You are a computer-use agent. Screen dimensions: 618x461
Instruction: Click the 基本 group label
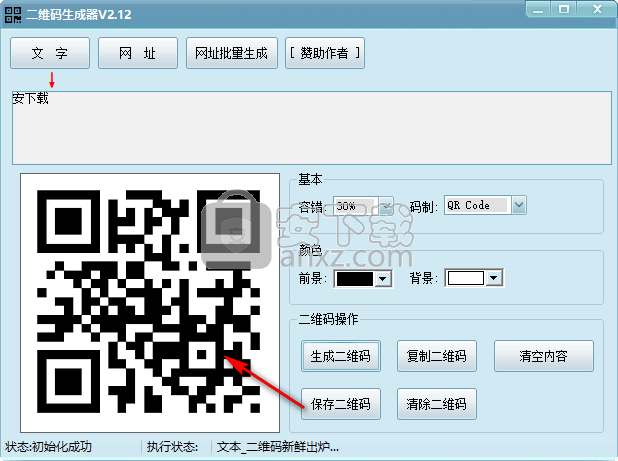click(x=310, y=180)
